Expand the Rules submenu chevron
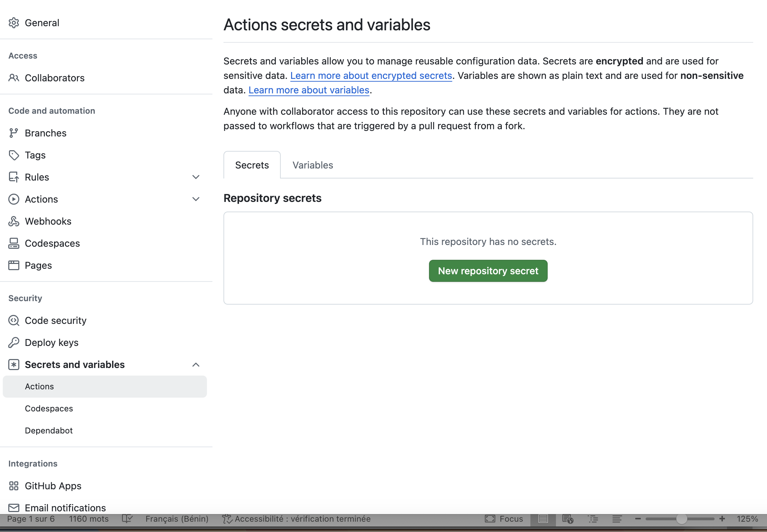 coord(196,177)
